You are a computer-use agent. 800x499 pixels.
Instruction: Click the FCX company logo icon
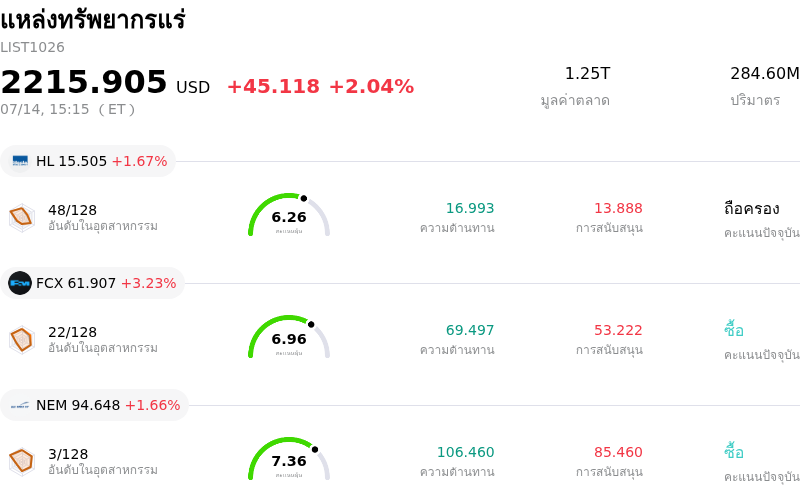click(x=20, y=283)
